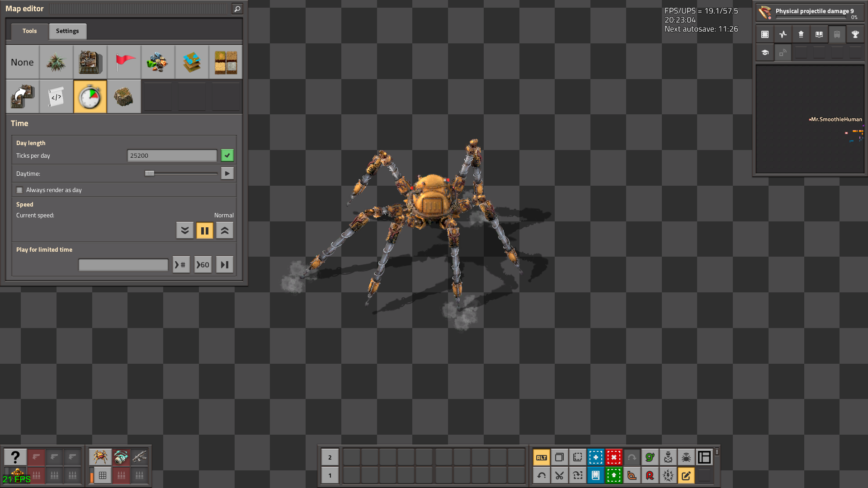Toggle the exoskeleton burst shortcut icon
The image size is (868, 488).
pyautogui.click(x=668, y=475)
